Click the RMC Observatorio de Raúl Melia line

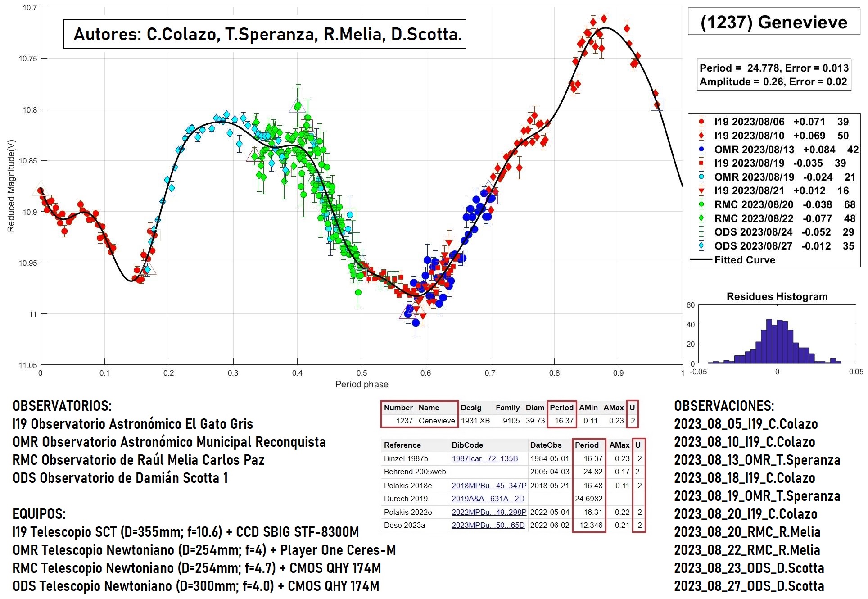pyautogui.click(x=138, y=460)
